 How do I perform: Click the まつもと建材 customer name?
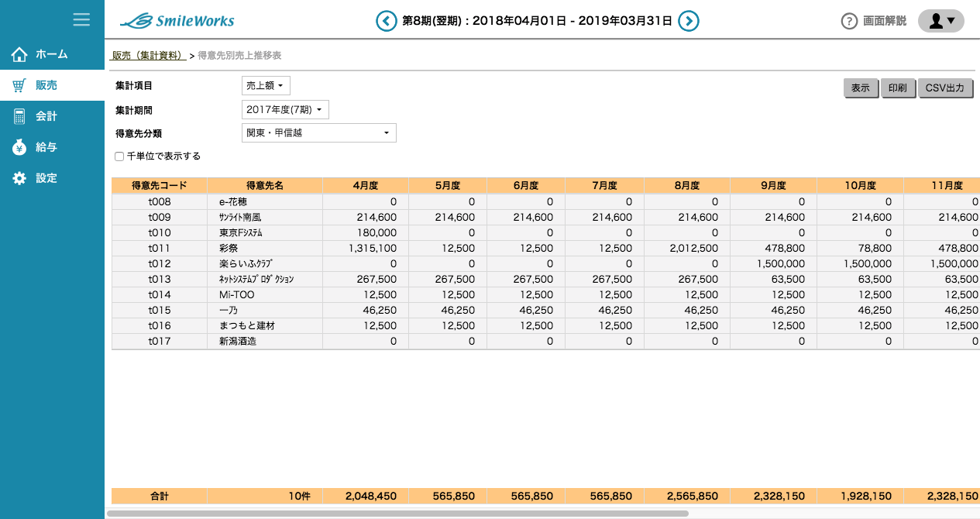pyautogui.click(x=246, y=325)
